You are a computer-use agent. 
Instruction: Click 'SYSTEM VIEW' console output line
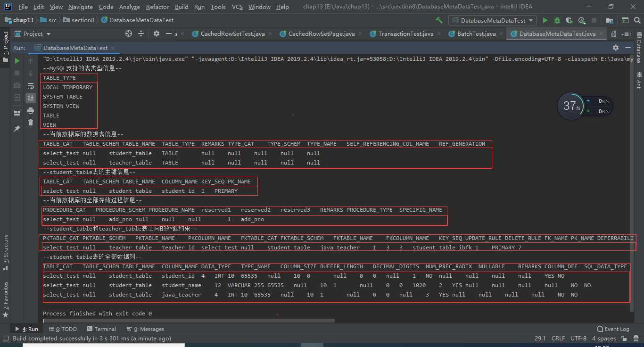pos(61,106)
